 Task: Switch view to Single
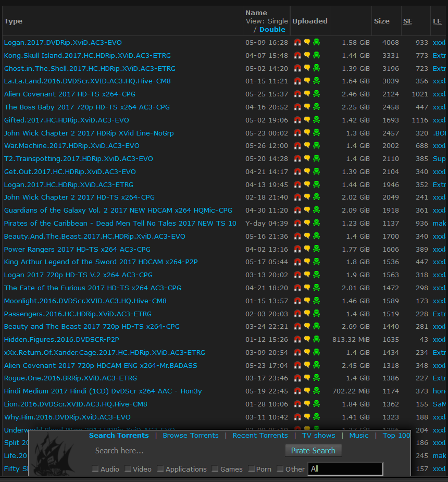click(x=278, y=21)
